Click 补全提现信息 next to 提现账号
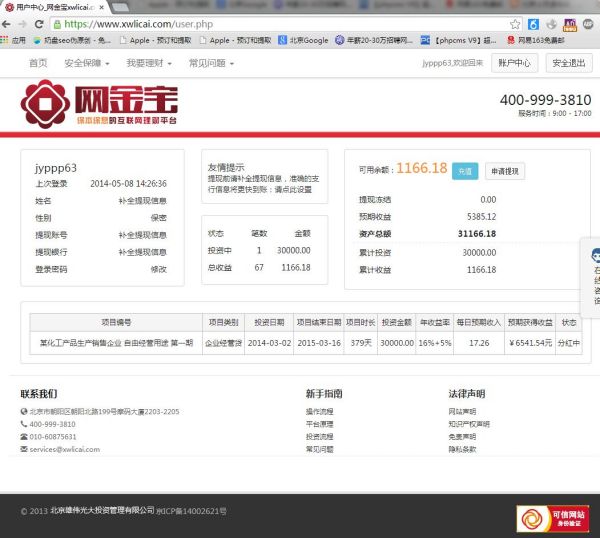This screenshot has height=538, width=600. coord(142,235)
